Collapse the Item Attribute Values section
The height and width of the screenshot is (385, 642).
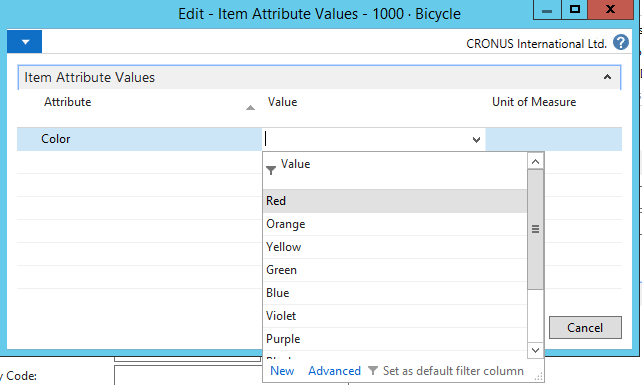607,77
